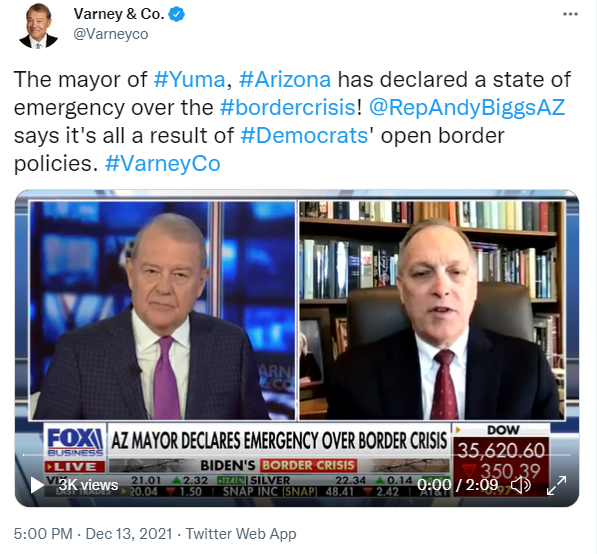Click the Varney & Co. profile avatar
Screen dimensions: 597x554
[38, 26]
